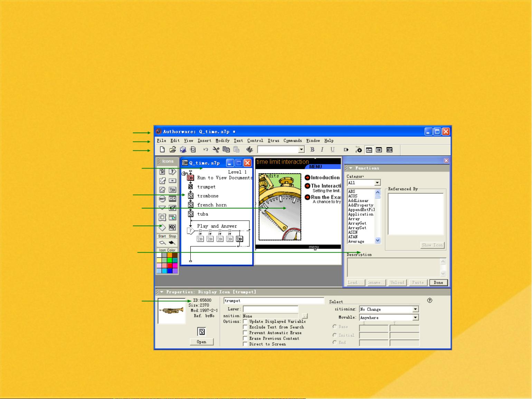
Task: Select the Interaction icon in Icons palette
Action: point(172,172)
